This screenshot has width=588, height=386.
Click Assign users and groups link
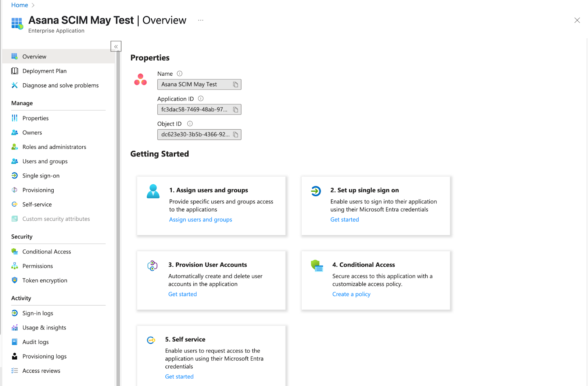coord(200,220)
